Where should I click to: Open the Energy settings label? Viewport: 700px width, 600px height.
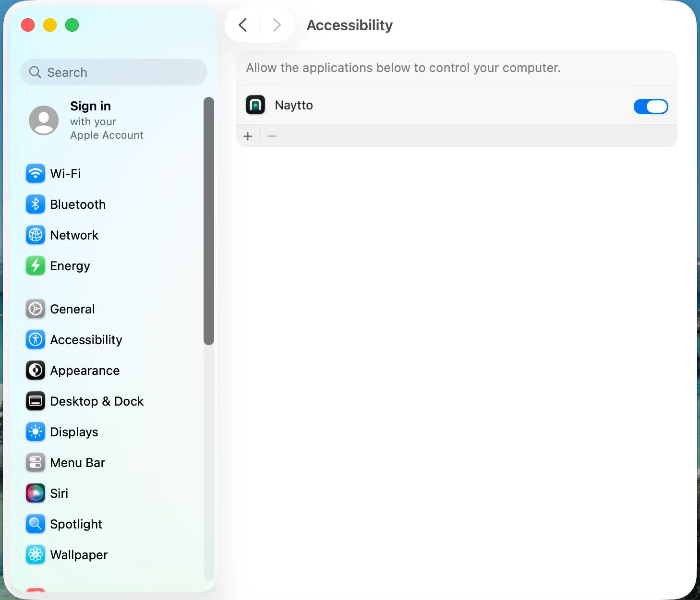pyautogui.click(x=70, y=266)
